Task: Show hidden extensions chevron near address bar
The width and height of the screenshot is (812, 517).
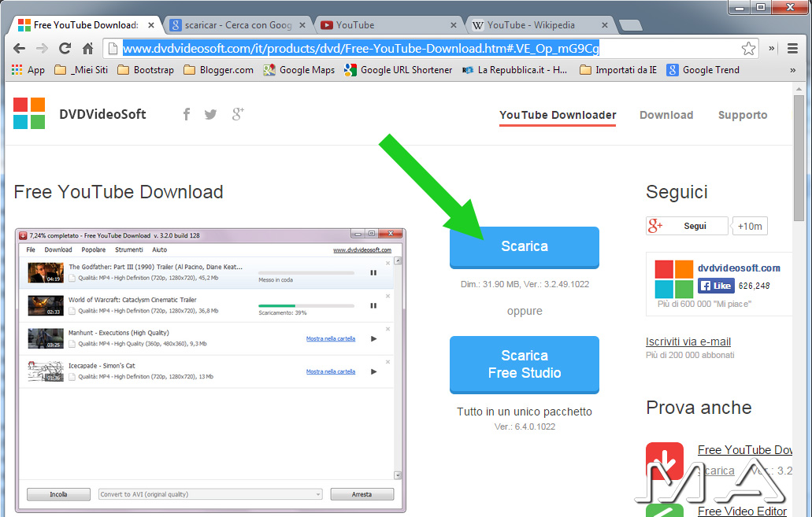Action: coord(772,48)
